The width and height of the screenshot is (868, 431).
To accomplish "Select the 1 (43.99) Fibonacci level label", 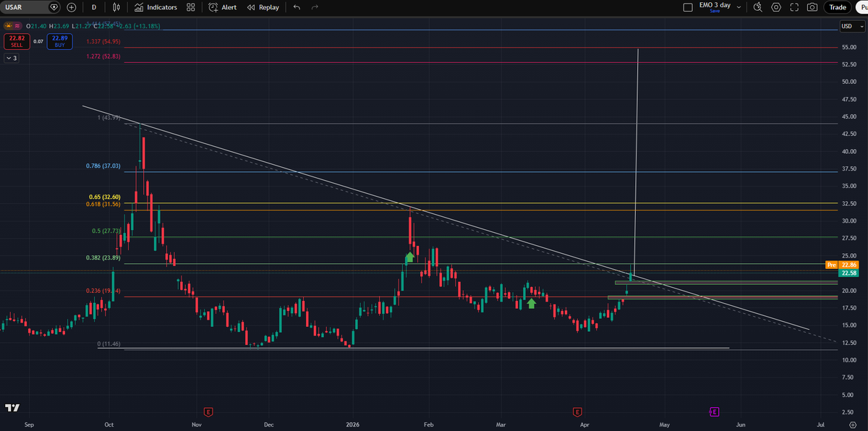I will pos(109,118).
